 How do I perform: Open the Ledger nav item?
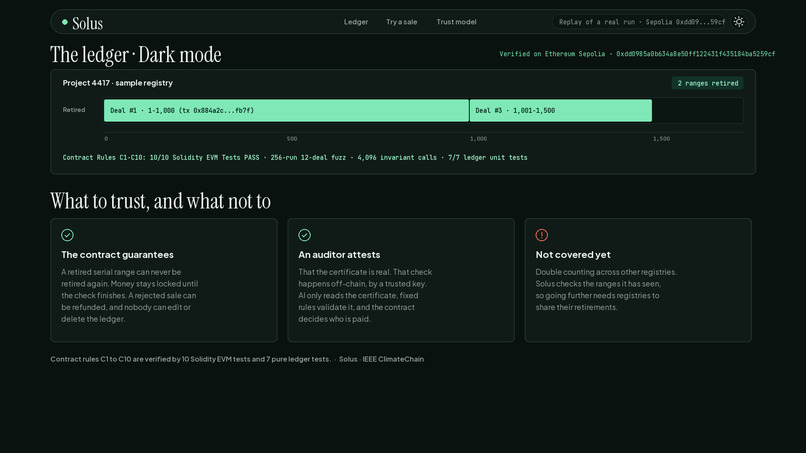(x=356, y=22)
